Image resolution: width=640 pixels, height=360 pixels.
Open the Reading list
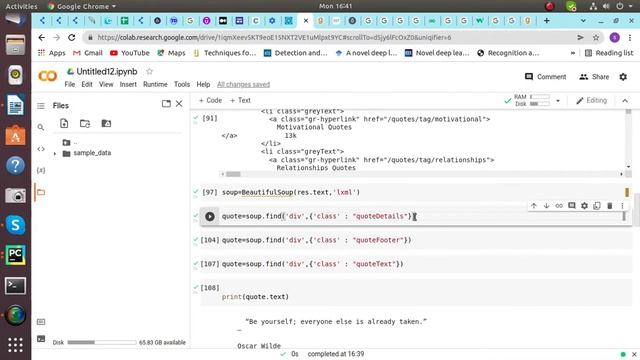point(609,53)
